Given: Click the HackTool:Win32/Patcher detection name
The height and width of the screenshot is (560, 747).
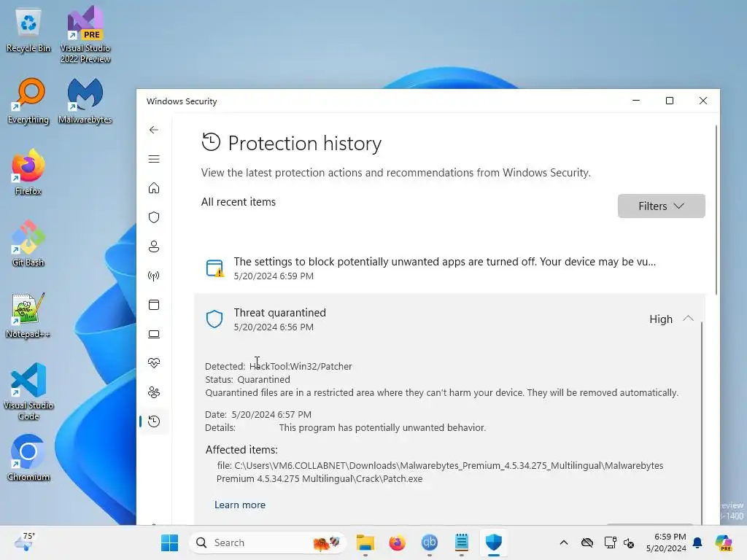Looking at the screenshot, I should coord(301,366).
